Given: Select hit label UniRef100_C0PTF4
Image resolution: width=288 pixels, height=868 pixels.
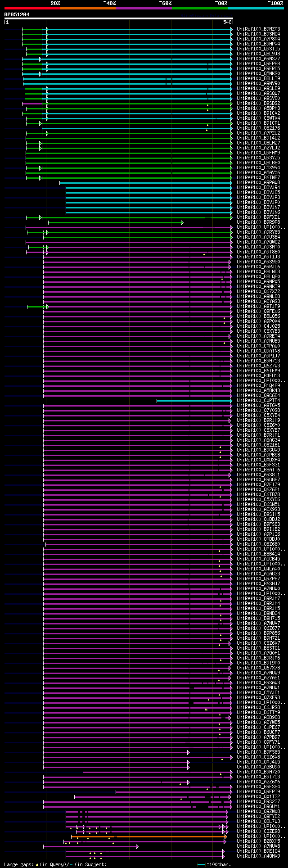Looking at the screenshot, I should coord(258,400).
